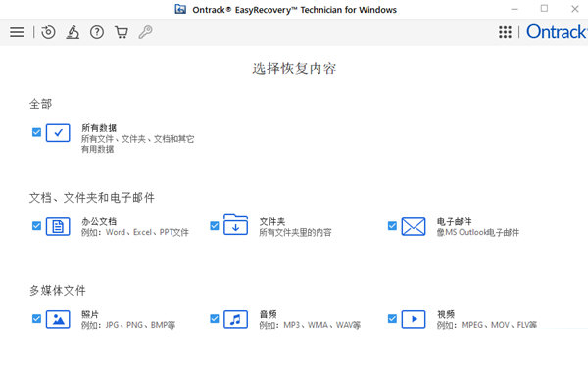This screenshot has width=588, height=373.
Task: Open the microscope advanced tools icon
Action: point(73,32)
